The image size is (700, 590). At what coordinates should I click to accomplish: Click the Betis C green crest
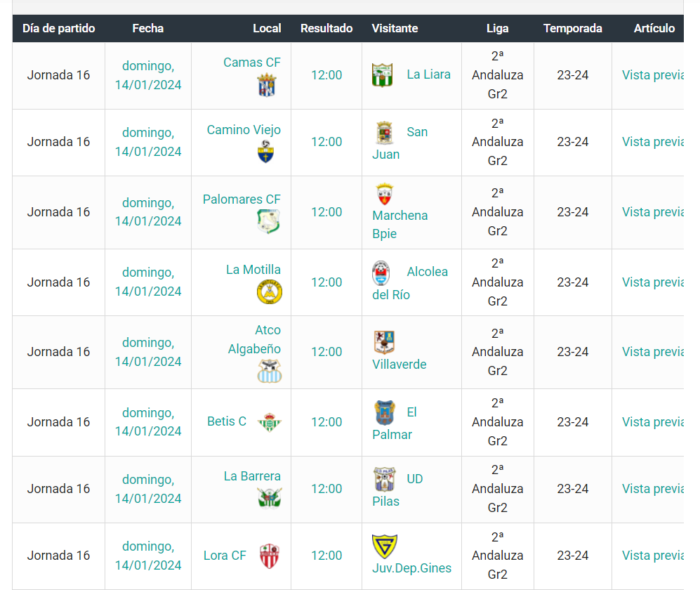(x=270, y=422)
